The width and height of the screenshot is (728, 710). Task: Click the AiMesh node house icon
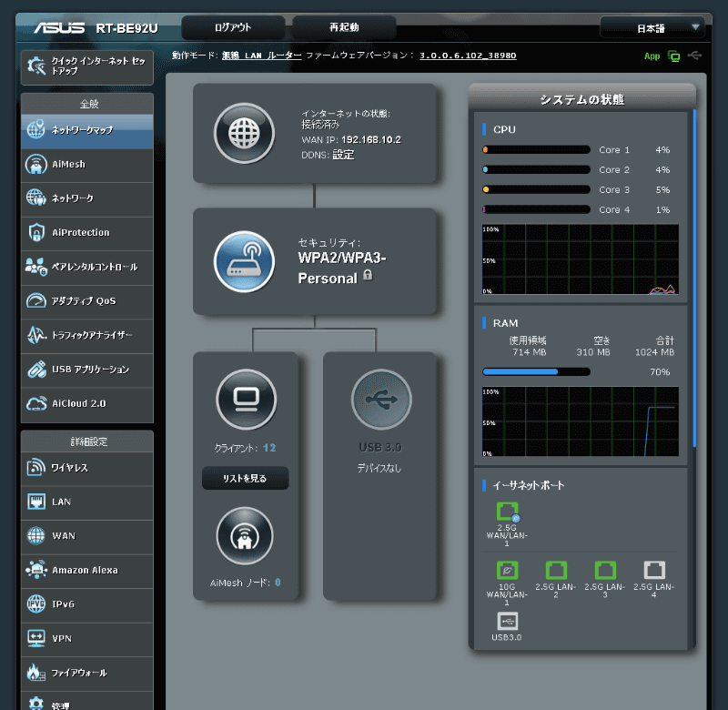[x=245, y=536]
